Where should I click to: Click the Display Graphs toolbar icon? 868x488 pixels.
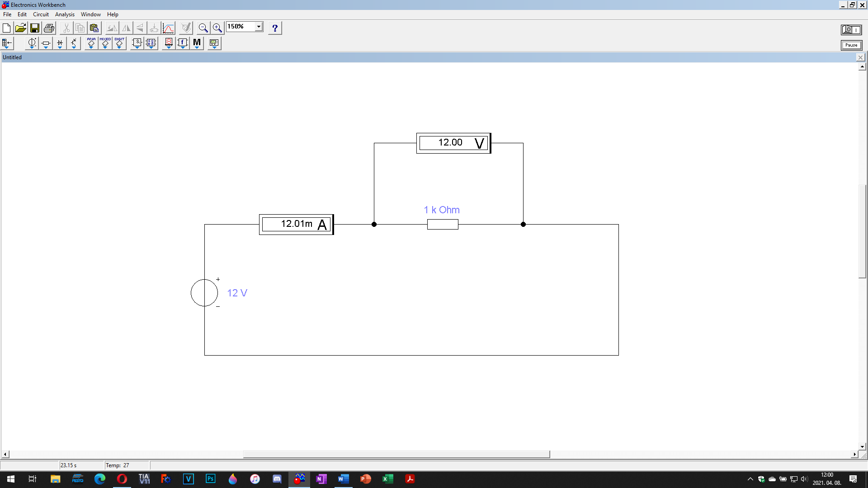pos(168,28)
